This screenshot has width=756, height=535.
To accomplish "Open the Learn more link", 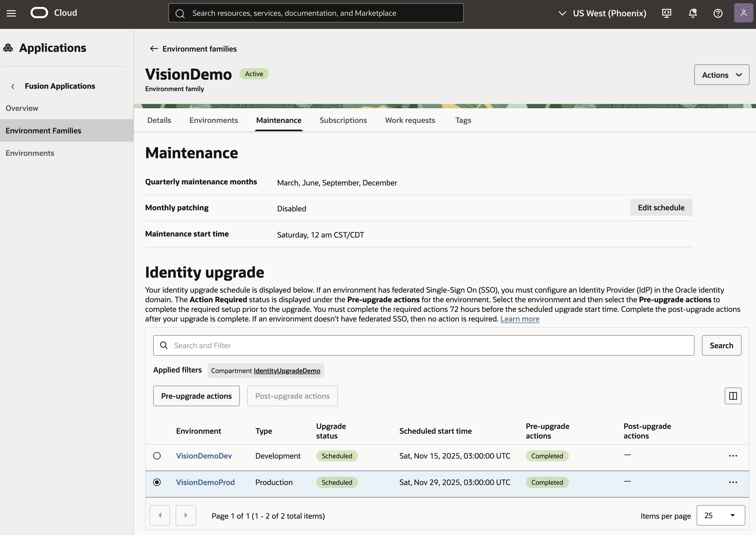I will pos(520,319).
